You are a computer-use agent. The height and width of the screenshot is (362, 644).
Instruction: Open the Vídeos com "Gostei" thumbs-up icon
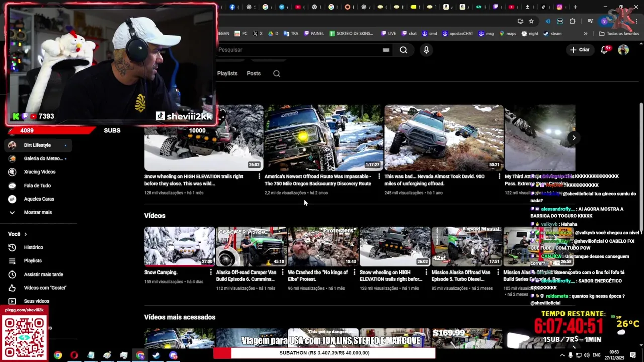click(x=12, y=288)
